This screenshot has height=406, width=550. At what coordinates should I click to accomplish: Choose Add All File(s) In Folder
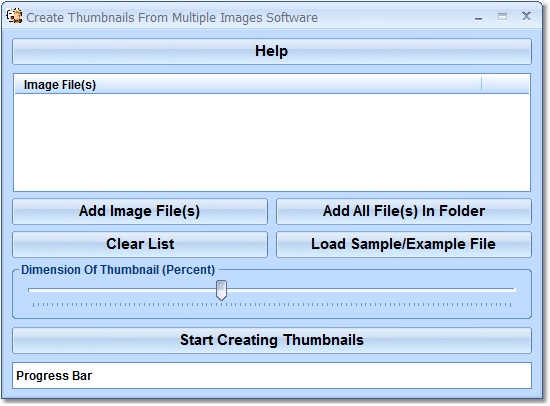pos(404,211)
